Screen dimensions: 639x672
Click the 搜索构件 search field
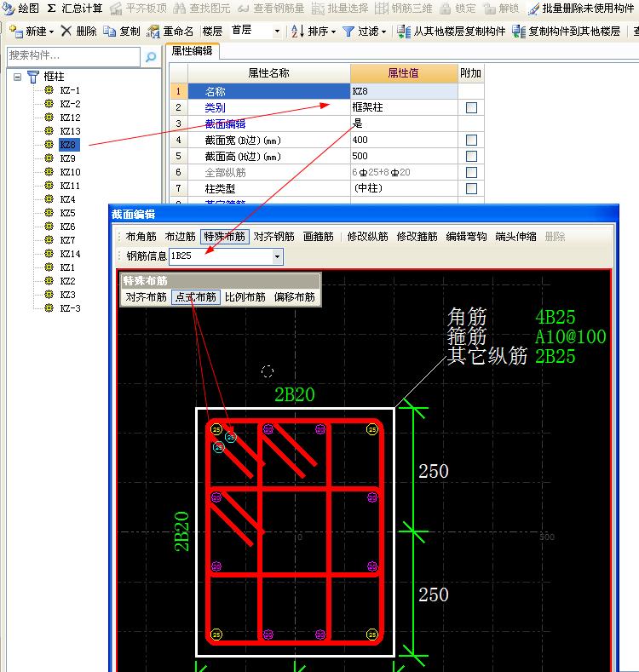(x=73, y=56)
